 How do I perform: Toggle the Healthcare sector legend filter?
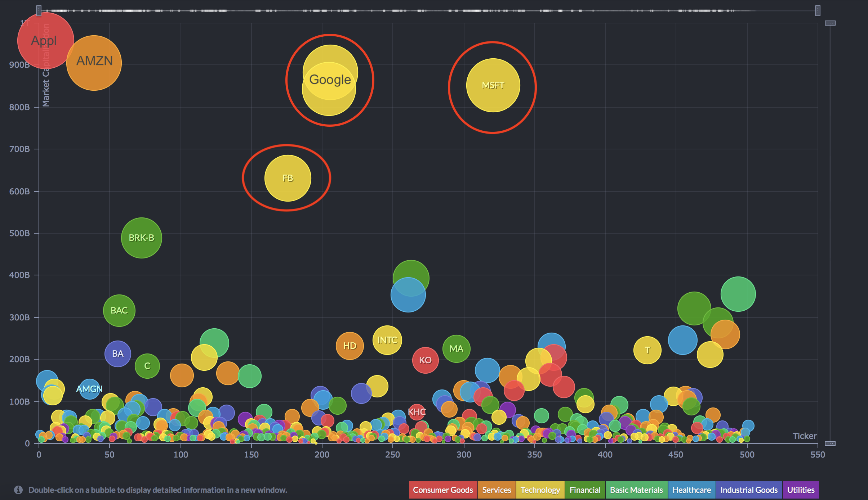tap(692, 490)
